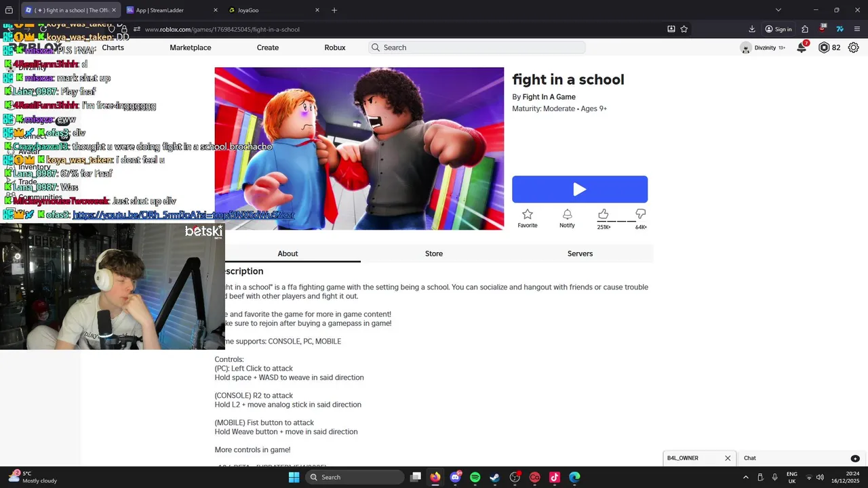The height and width of the screenshot is (488, 868).
Task: Open the Fight In A Game creator link
Action: [x=549, y=97]
